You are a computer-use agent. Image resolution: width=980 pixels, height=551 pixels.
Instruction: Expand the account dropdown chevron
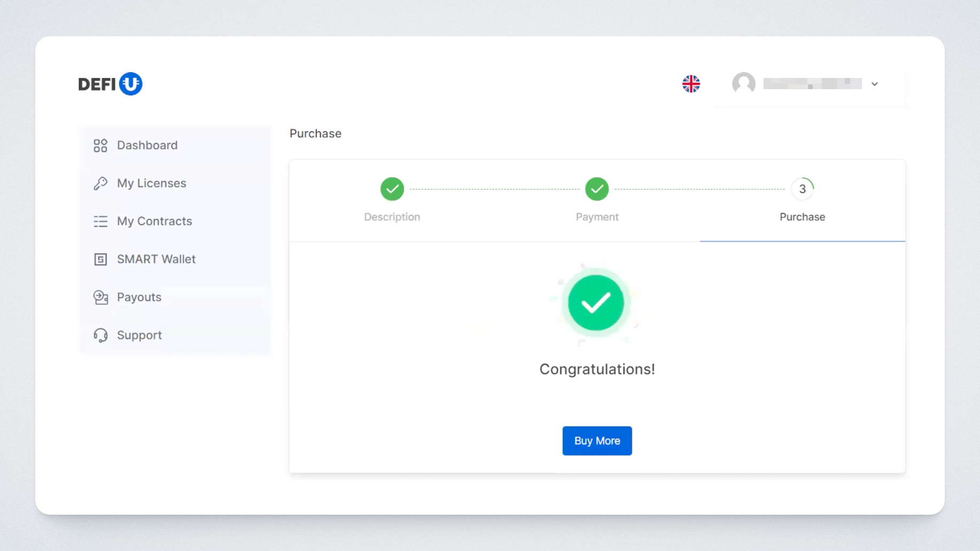tap(875, 84)
